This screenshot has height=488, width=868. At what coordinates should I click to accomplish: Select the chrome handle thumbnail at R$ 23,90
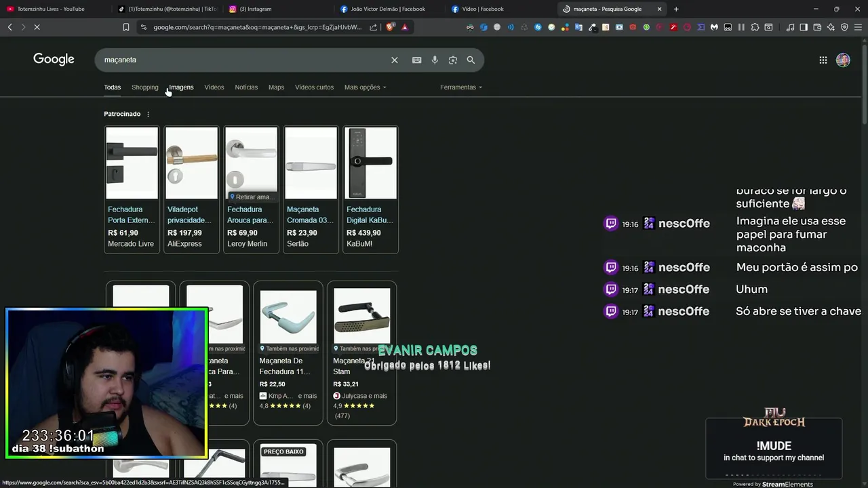(311, 163)
